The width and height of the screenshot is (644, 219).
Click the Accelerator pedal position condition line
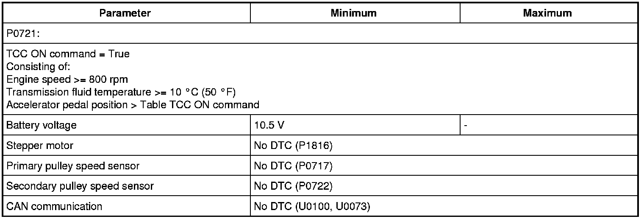tap(133, 105)
